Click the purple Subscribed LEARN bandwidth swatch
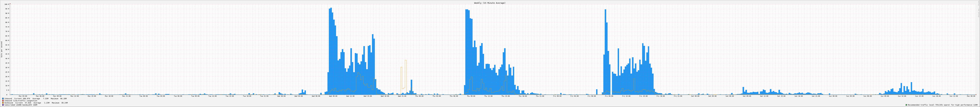Image resolution: width=980 pixels, height=107 pixels. 3,105
